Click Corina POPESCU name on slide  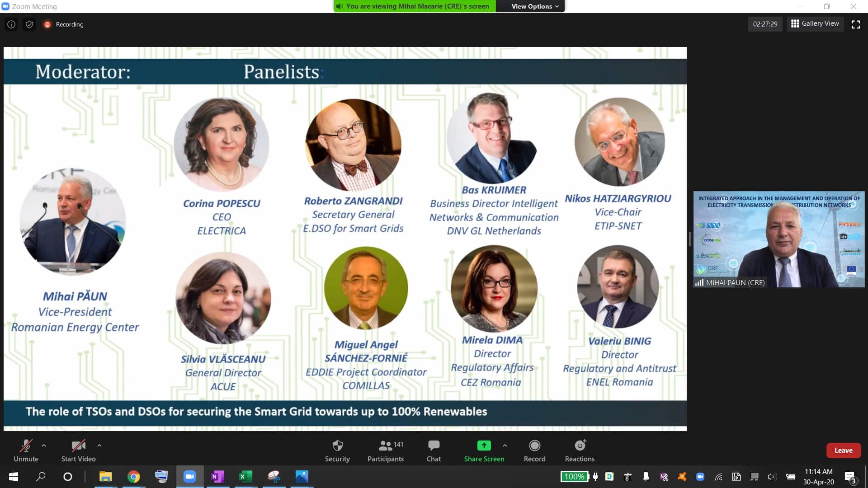(x=222, y=203)
